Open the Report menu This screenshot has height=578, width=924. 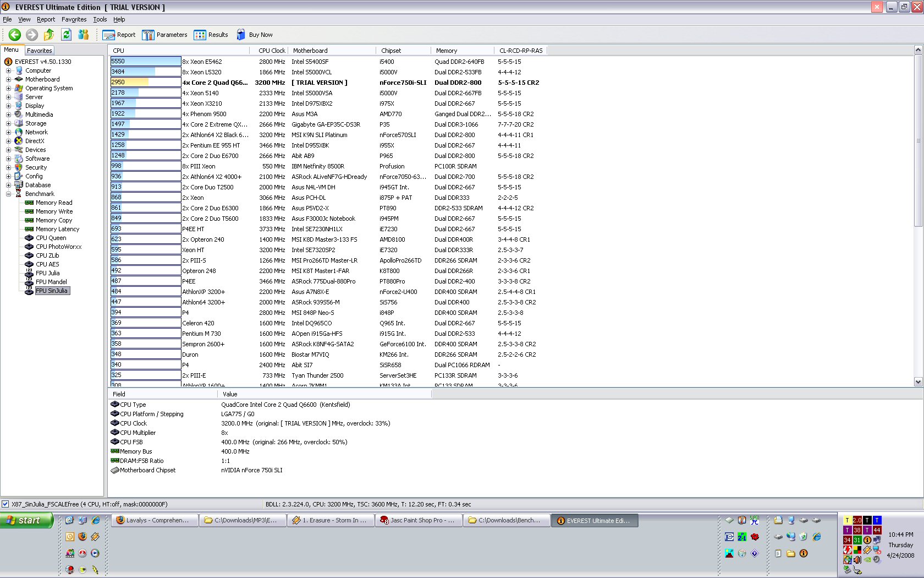pos(46,19)
